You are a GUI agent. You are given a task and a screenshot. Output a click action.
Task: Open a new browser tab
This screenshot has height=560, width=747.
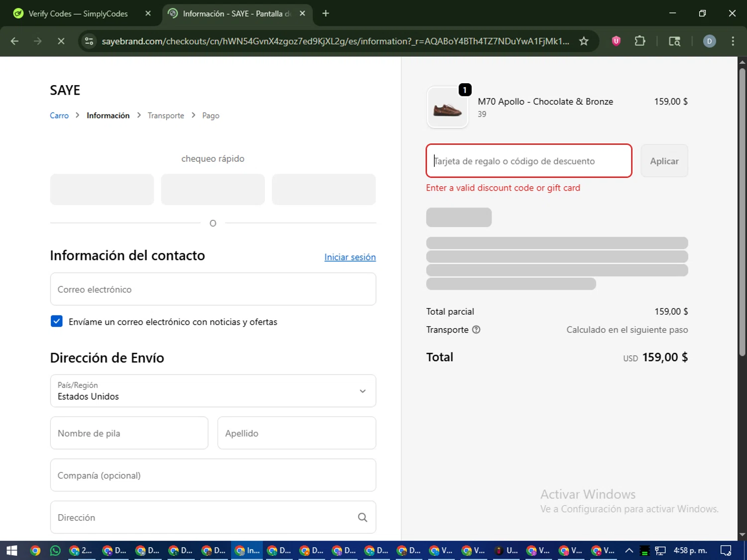[x=326, y=13]
